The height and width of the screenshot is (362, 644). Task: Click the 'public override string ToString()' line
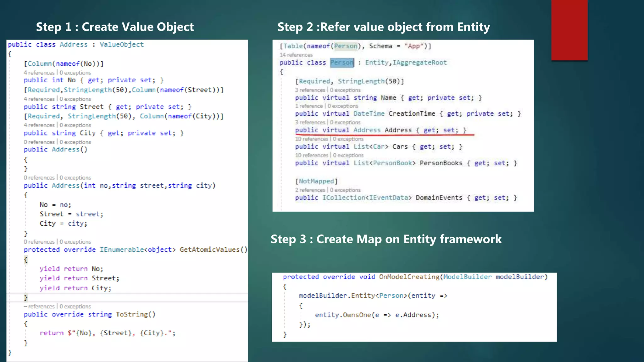[x=90, y=315]
